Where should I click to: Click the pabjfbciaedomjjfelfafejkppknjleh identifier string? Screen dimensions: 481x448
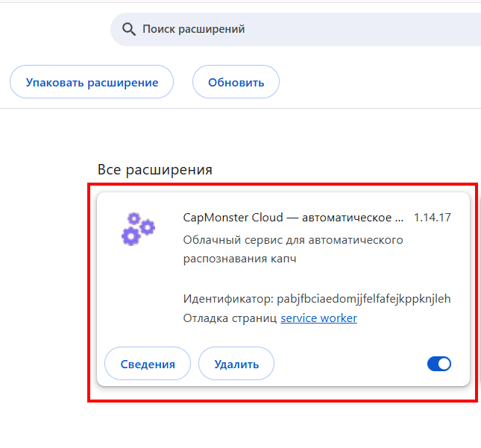[x=364, y=299]
